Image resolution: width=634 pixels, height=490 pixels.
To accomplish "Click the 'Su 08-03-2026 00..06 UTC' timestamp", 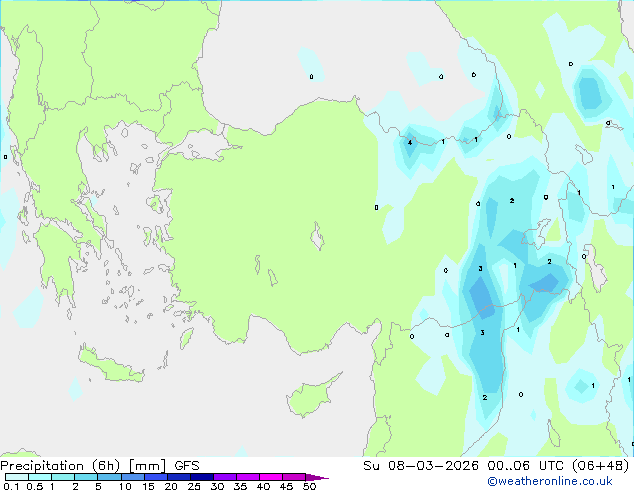I will pyautogui.click(x=465, y=466).
